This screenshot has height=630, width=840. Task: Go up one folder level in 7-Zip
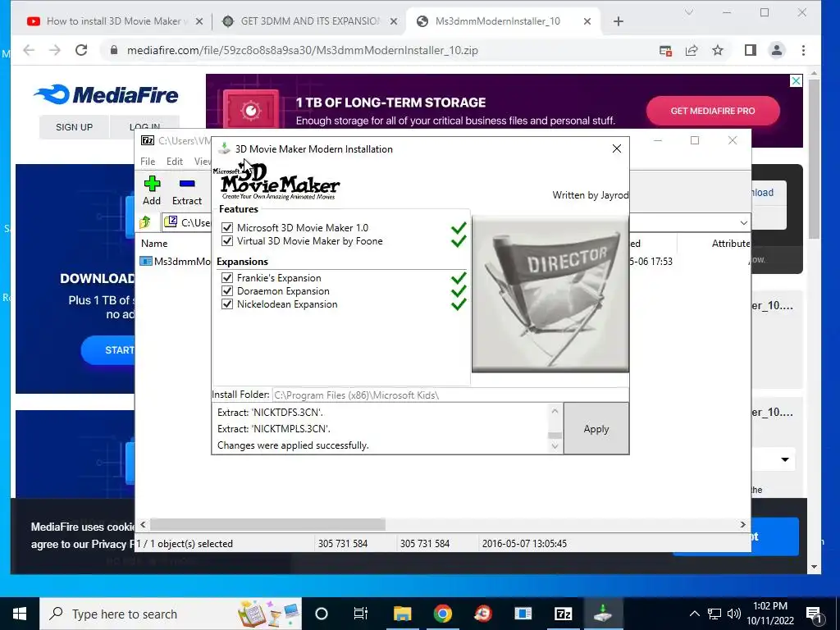tap(145, 221)
